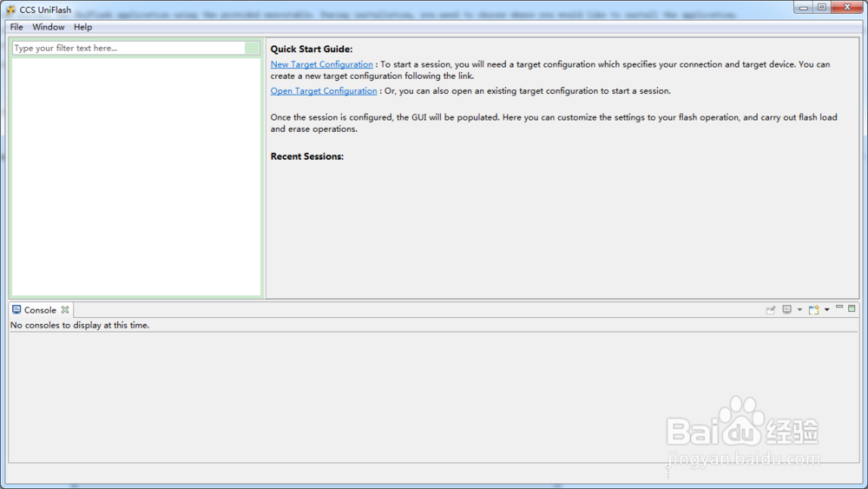Screen dimensions: 868x489
Task: Follow the New Target Configuration link
Action: tap(322, 64)
